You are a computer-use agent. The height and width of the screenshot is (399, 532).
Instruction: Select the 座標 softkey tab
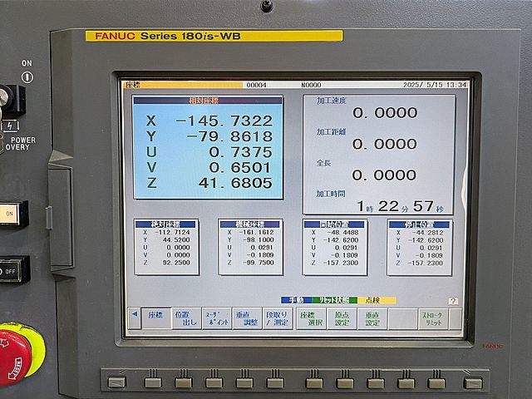[x=155, y=318]
